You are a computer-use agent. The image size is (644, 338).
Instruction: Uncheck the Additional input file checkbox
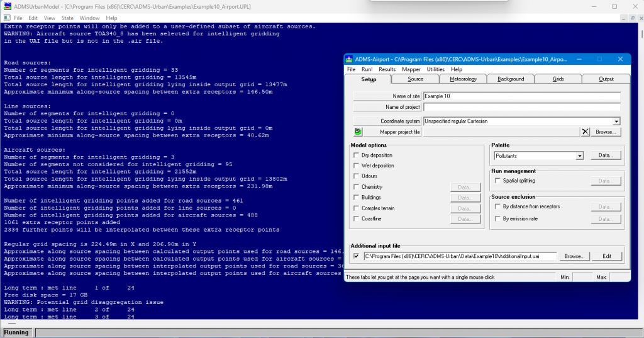(x=356, y=256)
